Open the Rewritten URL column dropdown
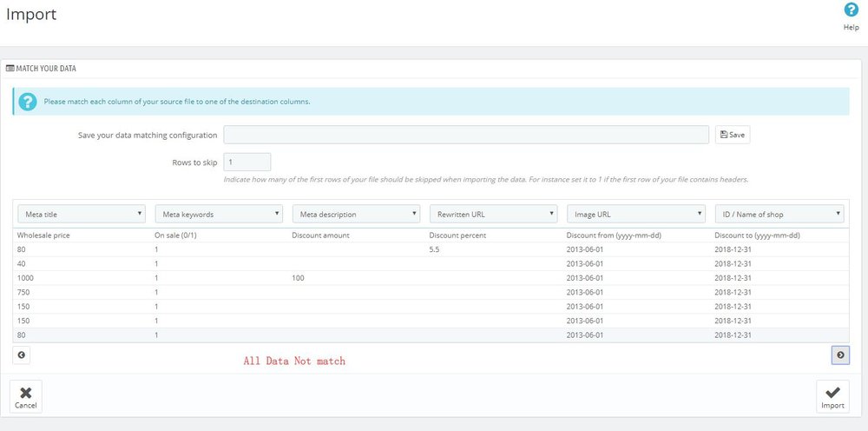This screenshot has height=431, width=868. (x=494, y=214)
